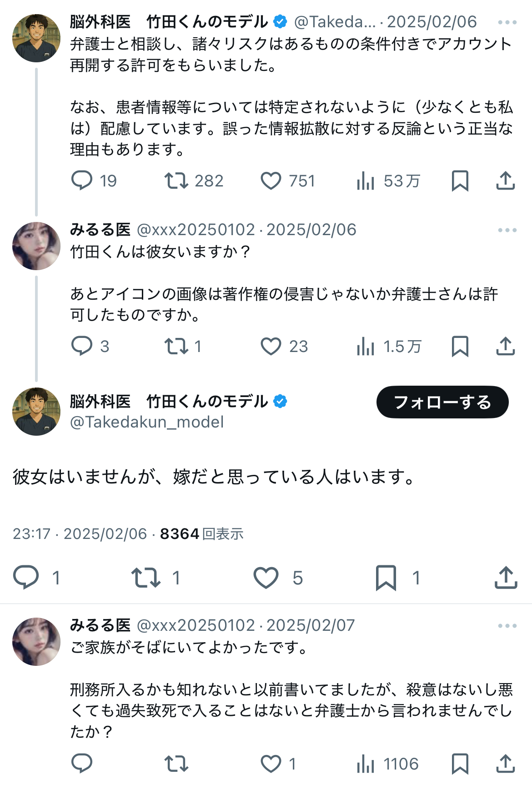Retweet the main 彼女はいませんが tweet

(x=146, y=578)
